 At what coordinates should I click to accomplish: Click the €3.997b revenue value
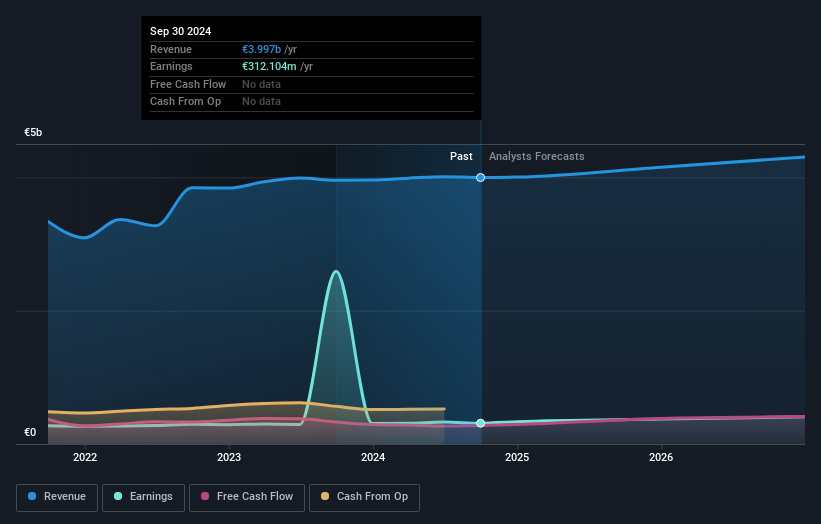pyautogui.click(x=261, y=49)
